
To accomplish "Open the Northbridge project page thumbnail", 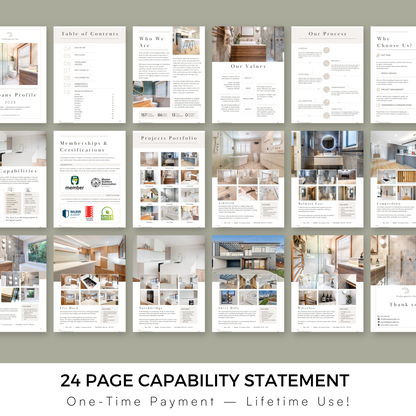I will 169,284.
